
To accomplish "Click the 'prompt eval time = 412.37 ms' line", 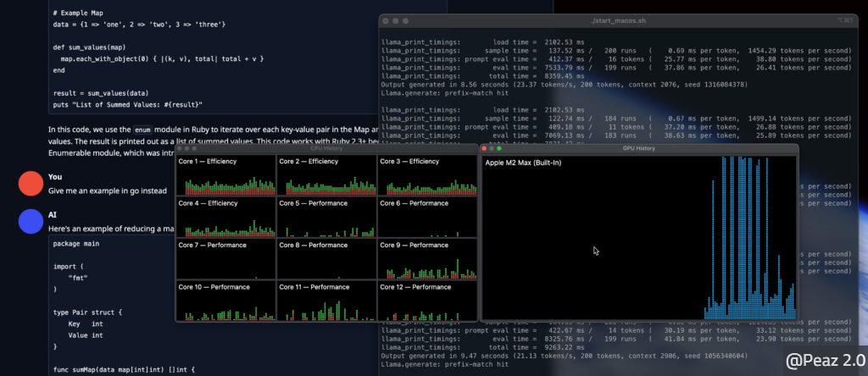I will (616, 59).
